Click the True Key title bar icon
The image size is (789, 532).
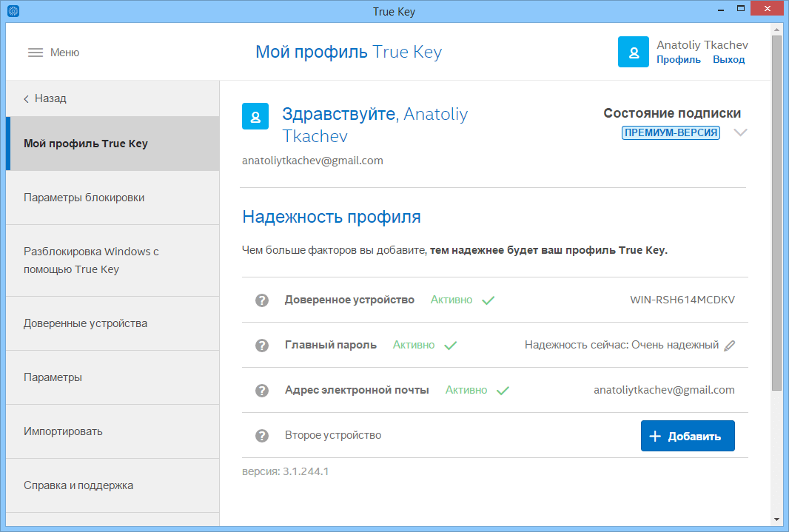pyautogui.click(x=13, y=11)
